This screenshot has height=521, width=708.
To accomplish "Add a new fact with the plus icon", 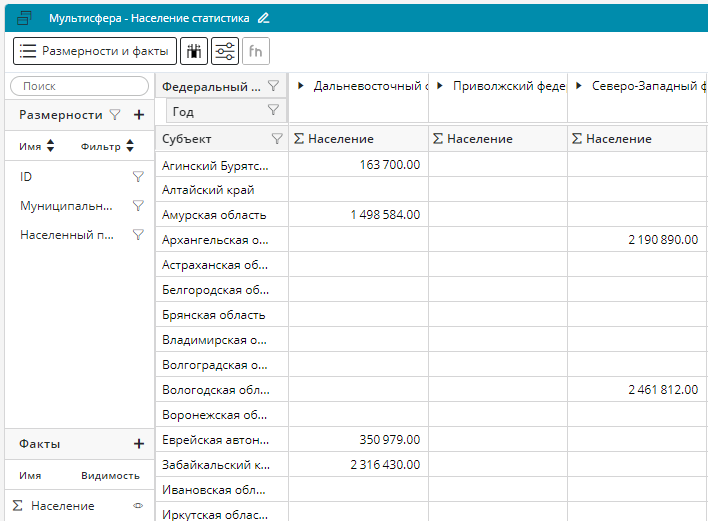I will click(x=139, y=444).
